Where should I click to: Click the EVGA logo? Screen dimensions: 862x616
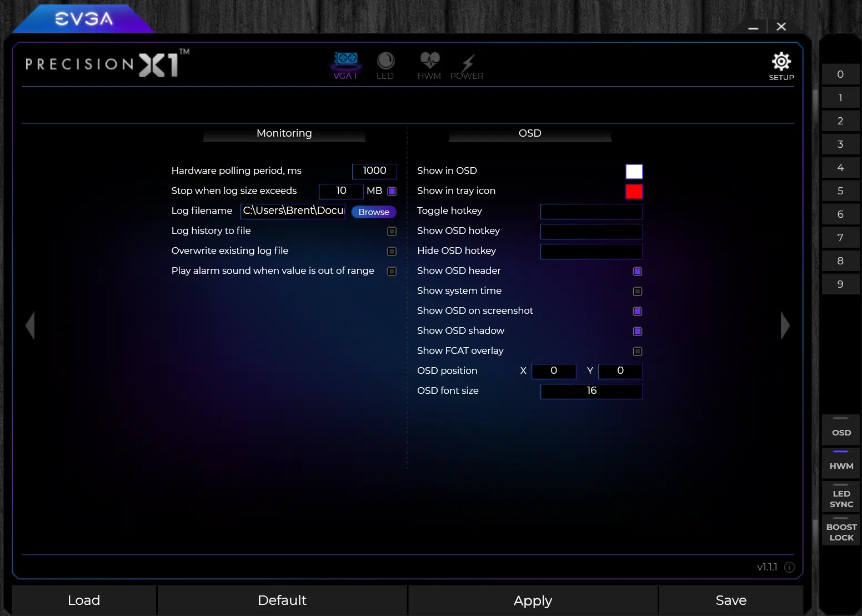pyautogui.click(x=84, y=19)
